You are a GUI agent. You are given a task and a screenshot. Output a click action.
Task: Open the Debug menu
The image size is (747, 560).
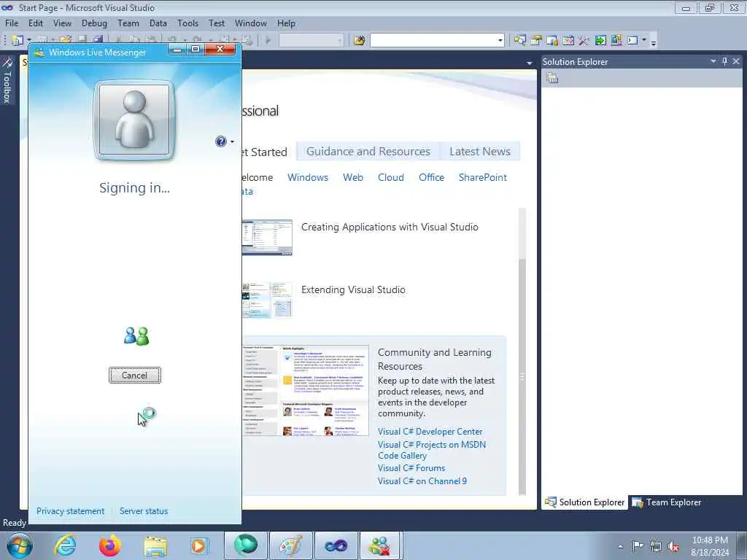[94, 23]
